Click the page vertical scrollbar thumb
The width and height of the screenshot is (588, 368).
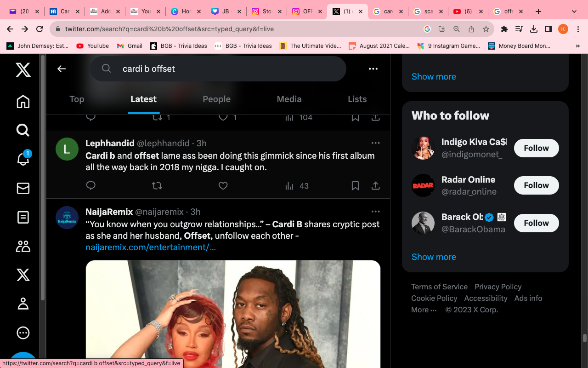tap(585, 338)
